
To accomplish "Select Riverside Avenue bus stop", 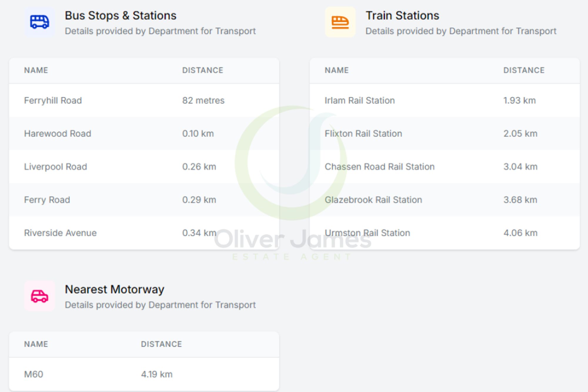I will point(60,233).
